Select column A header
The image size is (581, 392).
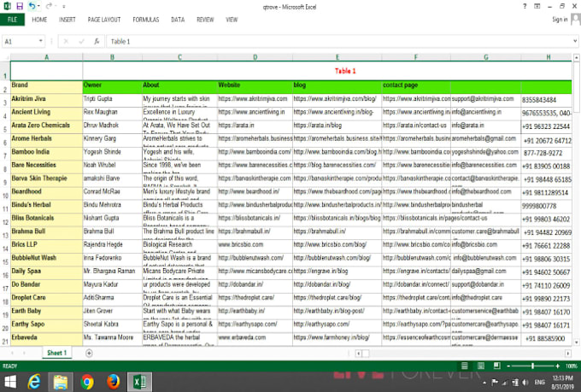coord(46,57)
